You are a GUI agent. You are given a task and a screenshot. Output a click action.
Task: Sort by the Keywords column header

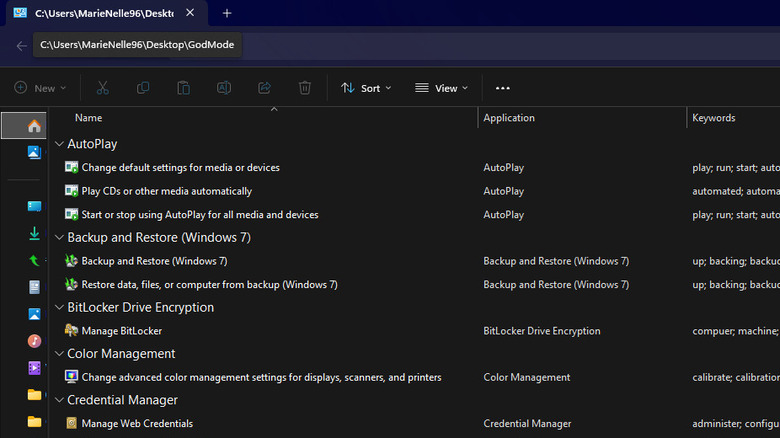click(x=714, y=118)
